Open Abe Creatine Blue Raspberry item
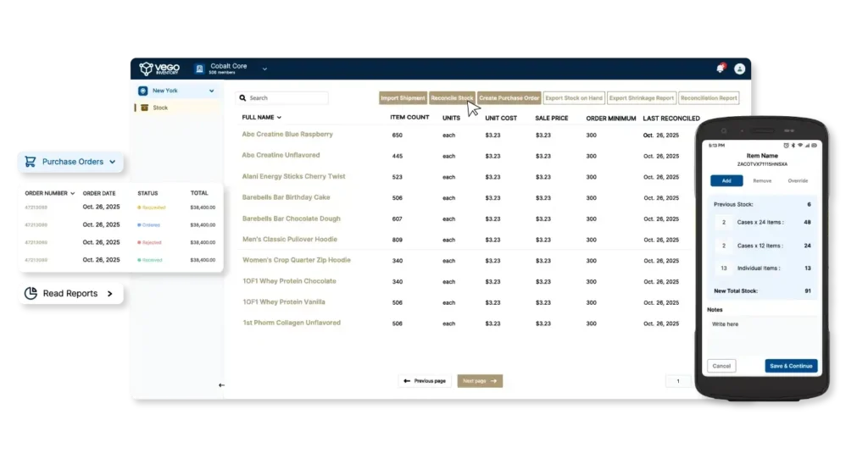This screenshot has width=868, height=470. (x=287, y=135)
